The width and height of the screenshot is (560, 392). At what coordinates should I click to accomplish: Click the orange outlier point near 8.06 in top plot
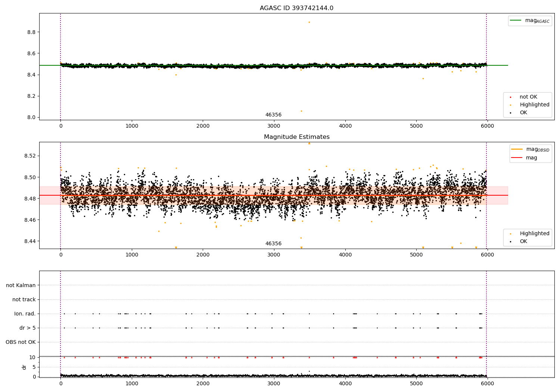(301, 111)
